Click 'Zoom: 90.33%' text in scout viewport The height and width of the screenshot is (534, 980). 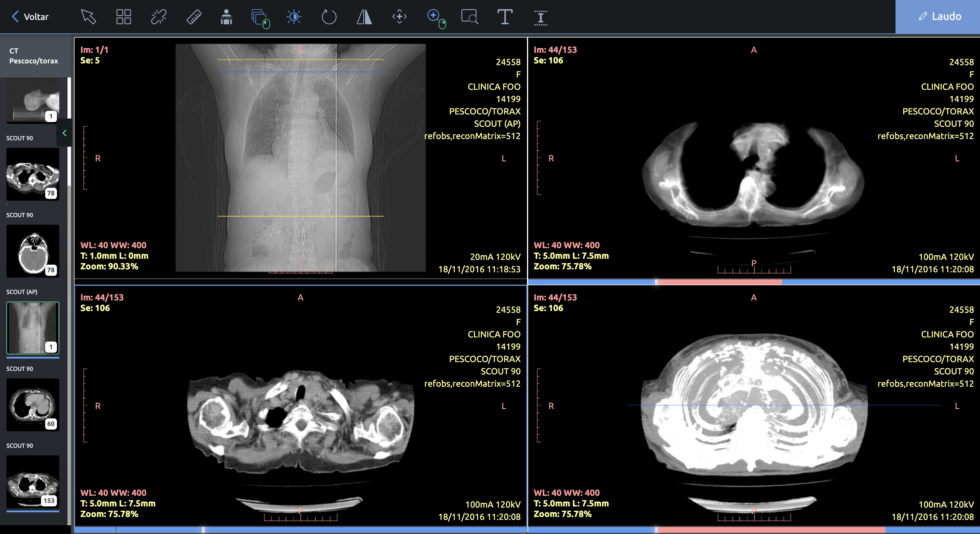coord(109,266)
